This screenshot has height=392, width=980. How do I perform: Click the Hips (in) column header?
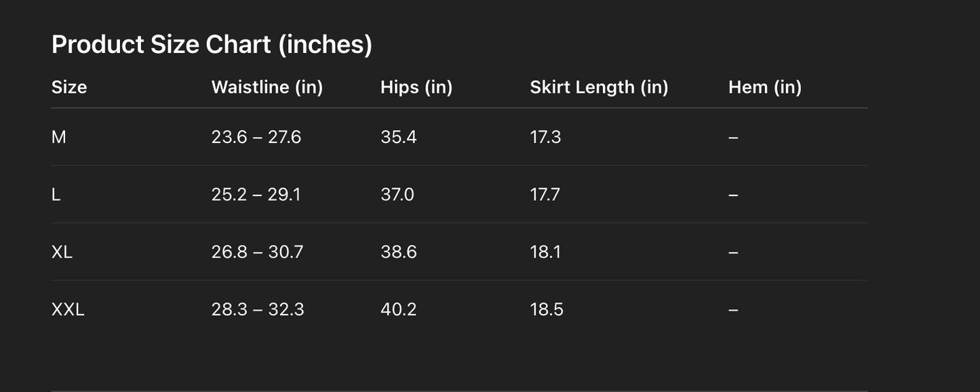(x=416, y=87)
